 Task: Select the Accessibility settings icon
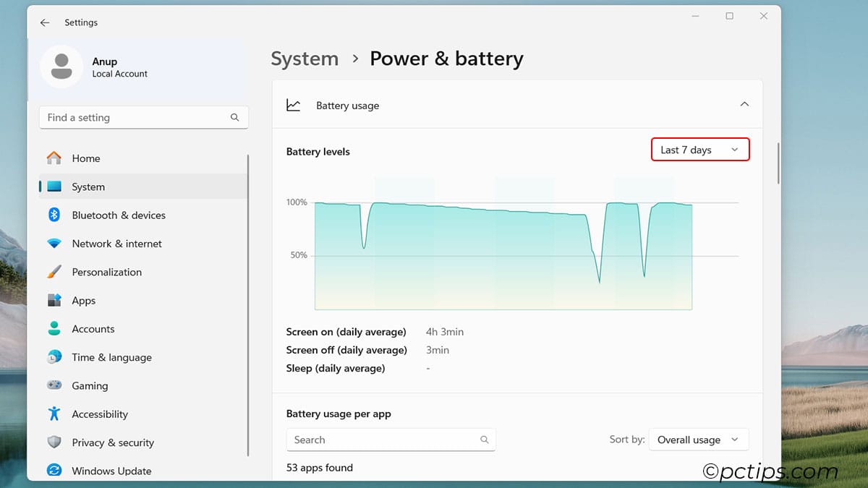[x=54, y=414]
